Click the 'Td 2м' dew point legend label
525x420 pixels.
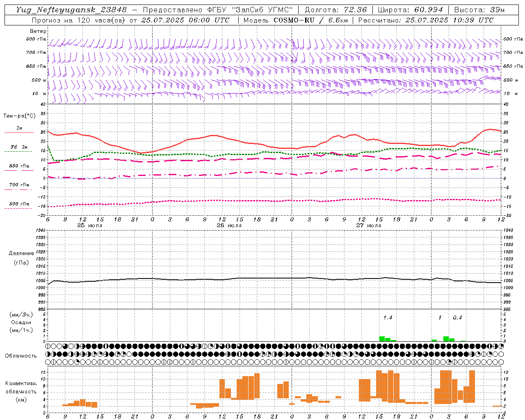(19, 147)
